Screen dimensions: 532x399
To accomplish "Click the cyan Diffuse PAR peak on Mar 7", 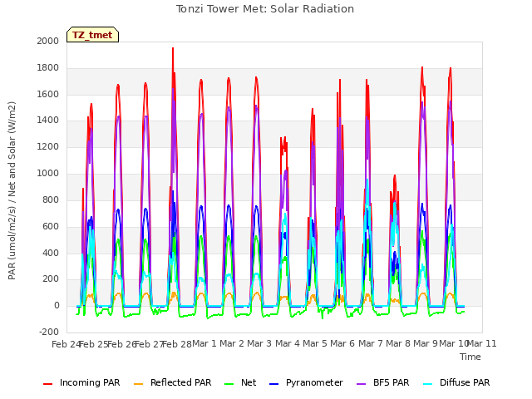I will pos(367,181).
